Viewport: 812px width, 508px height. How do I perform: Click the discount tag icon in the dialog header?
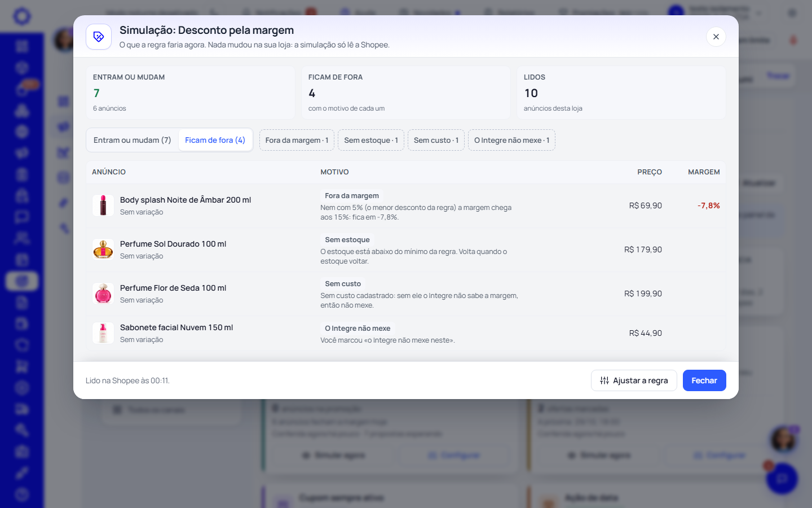99,37
